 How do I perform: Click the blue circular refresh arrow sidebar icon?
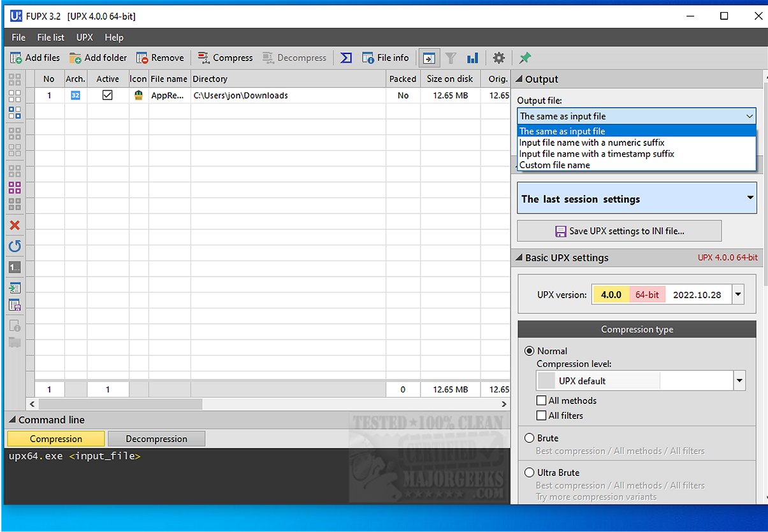click(x=15, y=246)
